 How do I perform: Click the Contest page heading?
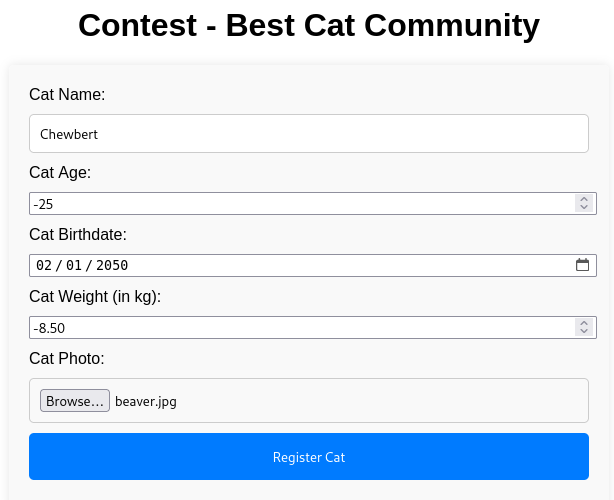pyautogui.click(x=308, y=25)
